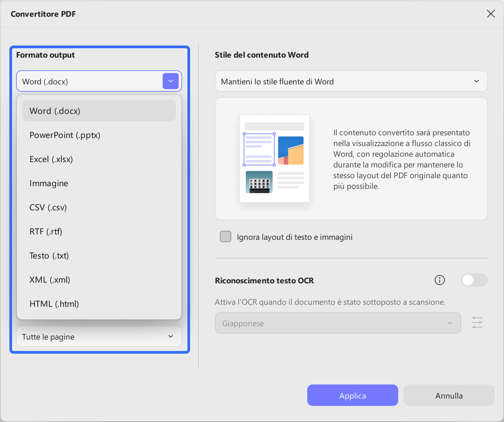Choose Testo (.txt) output format
Viewport: 504px width, 422px height.
(99, 256)
